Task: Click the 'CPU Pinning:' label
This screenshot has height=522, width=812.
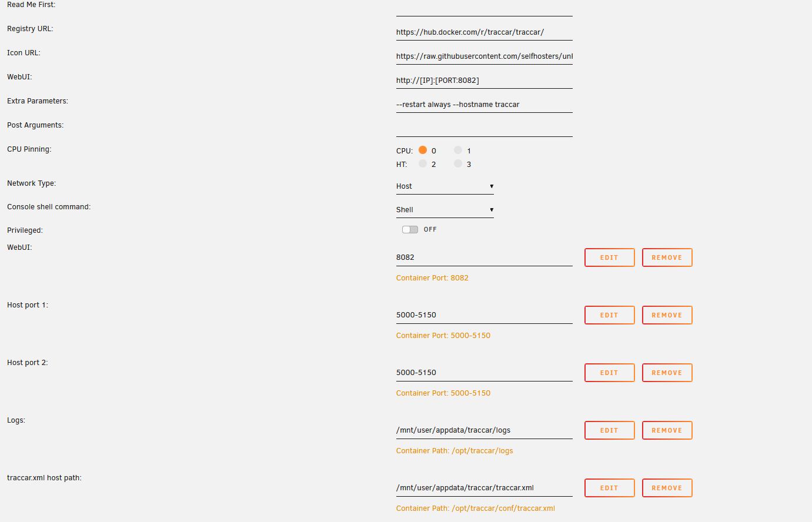Action: coord(29,149)
